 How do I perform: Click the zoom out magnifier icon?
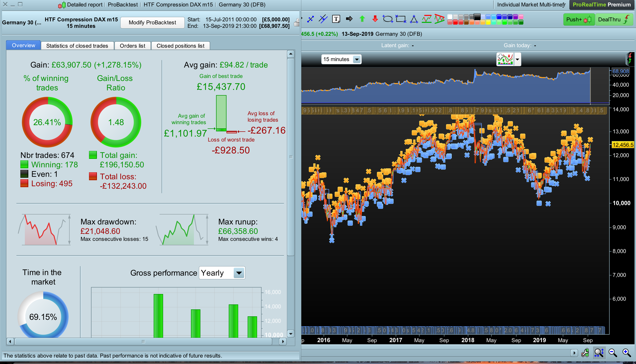pos(612,353)
